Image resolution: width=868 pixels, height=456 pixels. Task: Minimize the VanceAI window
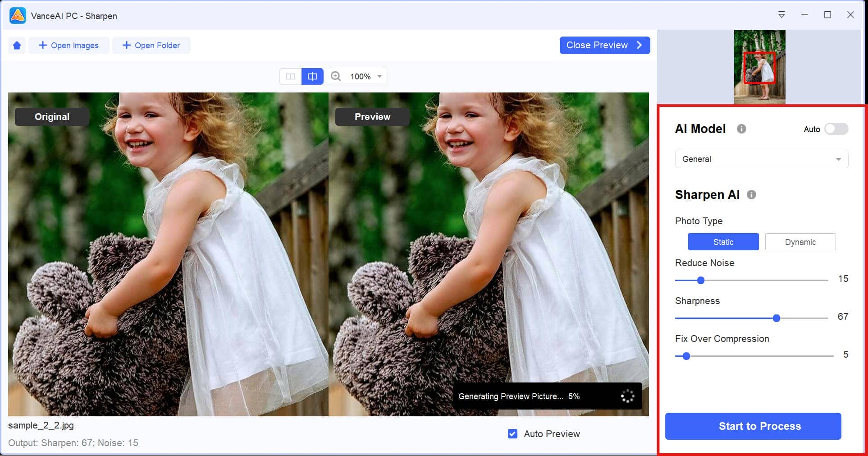coord(804,15)
